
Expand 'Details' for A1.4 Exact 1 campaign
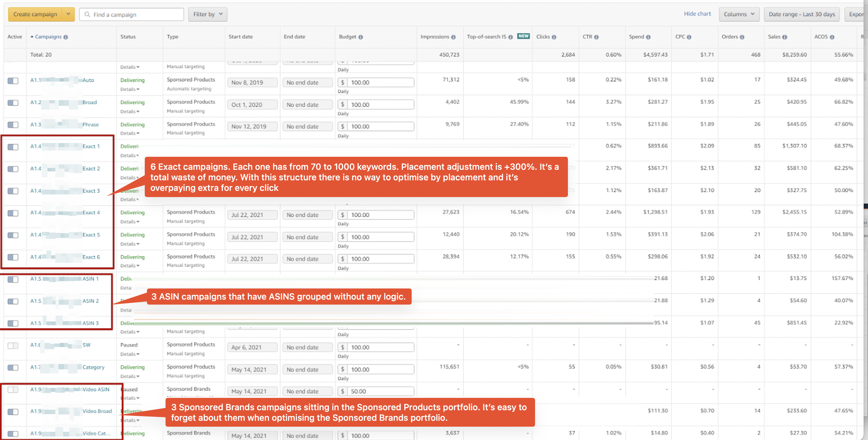tap(131, 155)
